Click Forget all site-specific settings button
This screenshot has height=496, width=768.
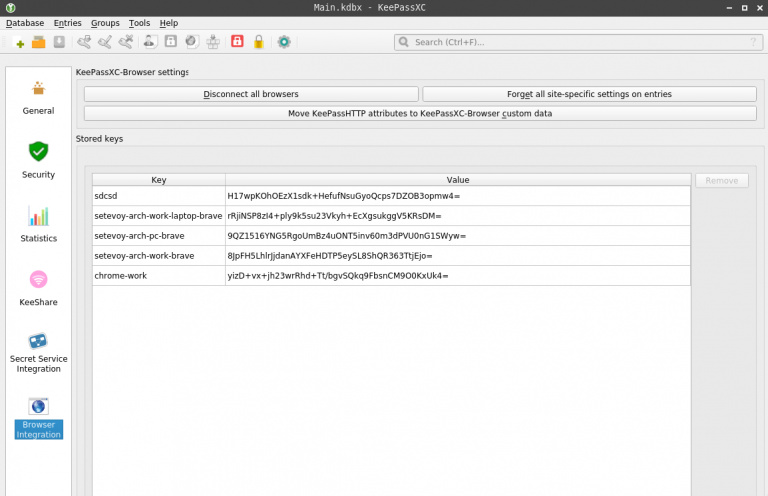[589, 94]
